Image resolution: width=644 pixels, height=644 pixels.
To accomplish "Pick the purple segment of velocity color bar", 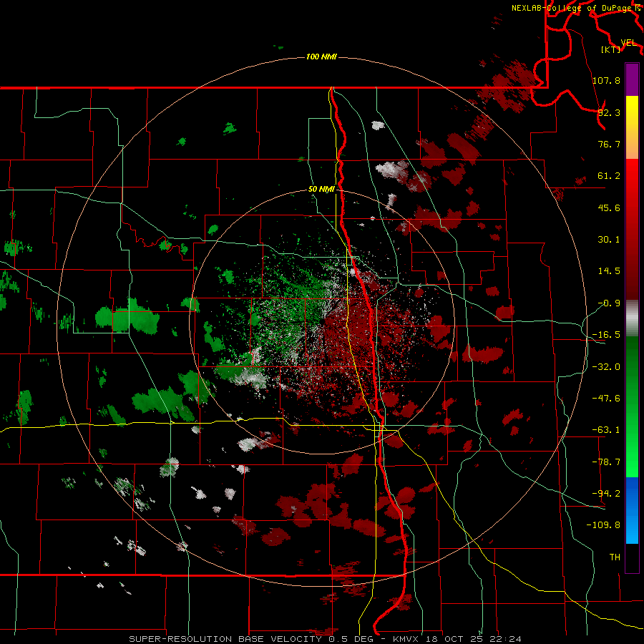I will point(632,79).
